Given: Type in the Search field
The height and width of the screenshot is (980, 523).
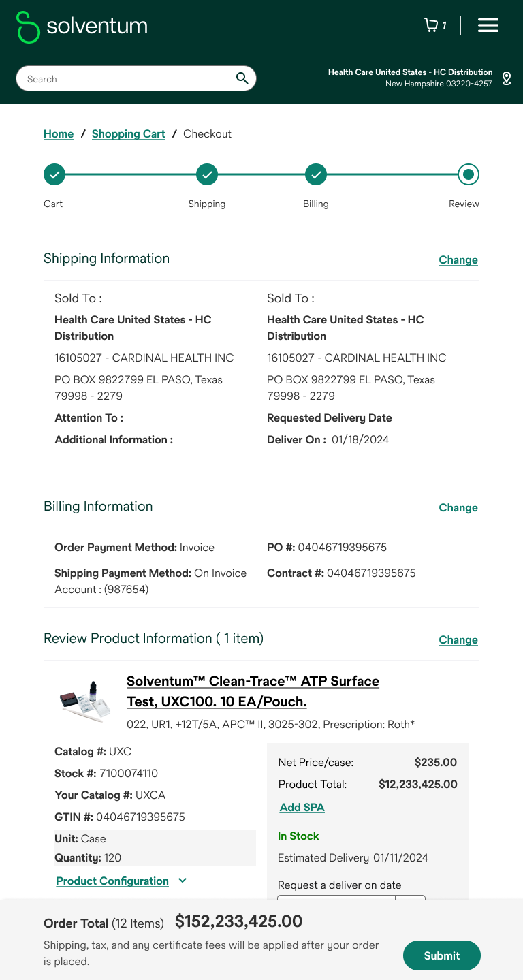Looking at the screenshot, I should [x=123, y=79].
